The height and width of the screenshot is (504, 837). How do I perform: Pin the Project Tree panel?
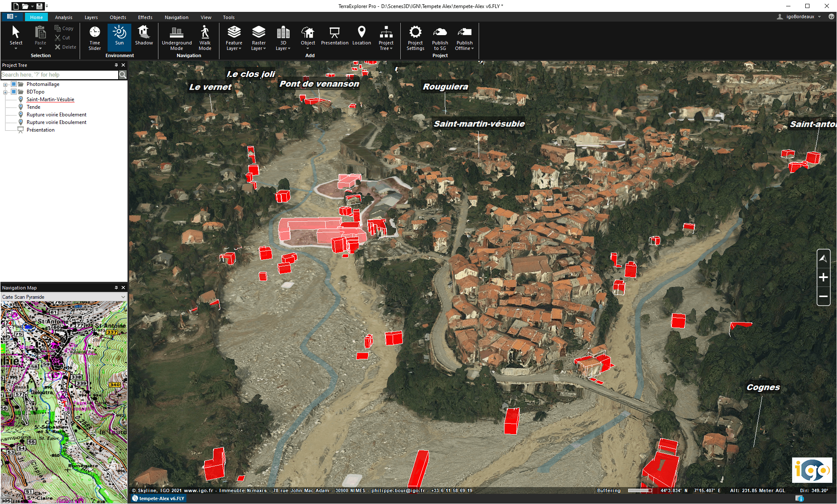pyautogui.click(x=116, y=65)
